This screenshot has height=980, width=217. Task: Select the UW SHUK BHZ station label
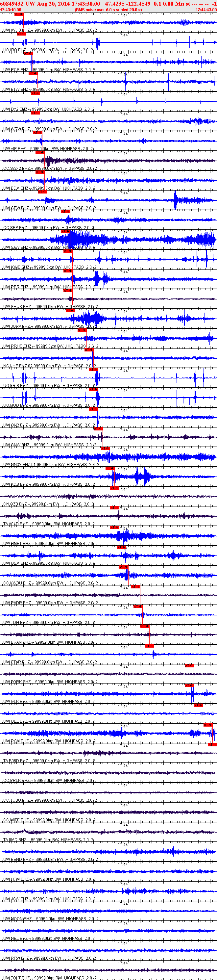click(17, 307)
